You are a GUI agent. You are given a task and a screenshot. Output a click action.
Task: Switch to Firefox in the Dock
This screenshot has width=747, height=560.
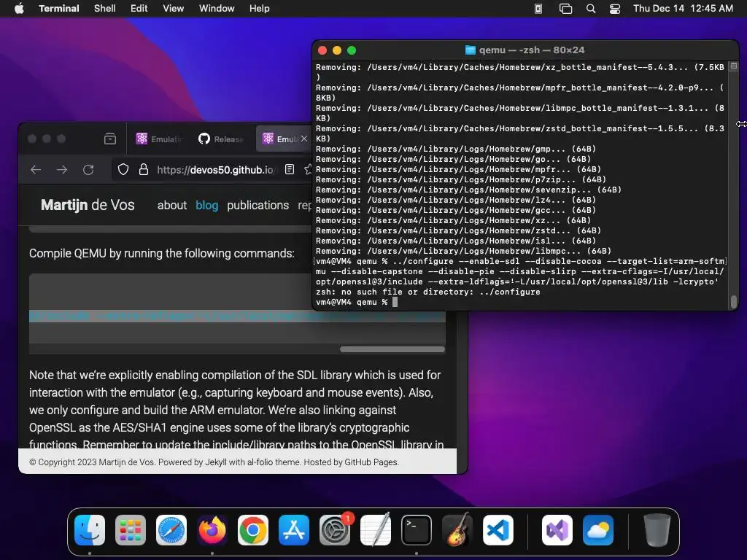point(212,530)
